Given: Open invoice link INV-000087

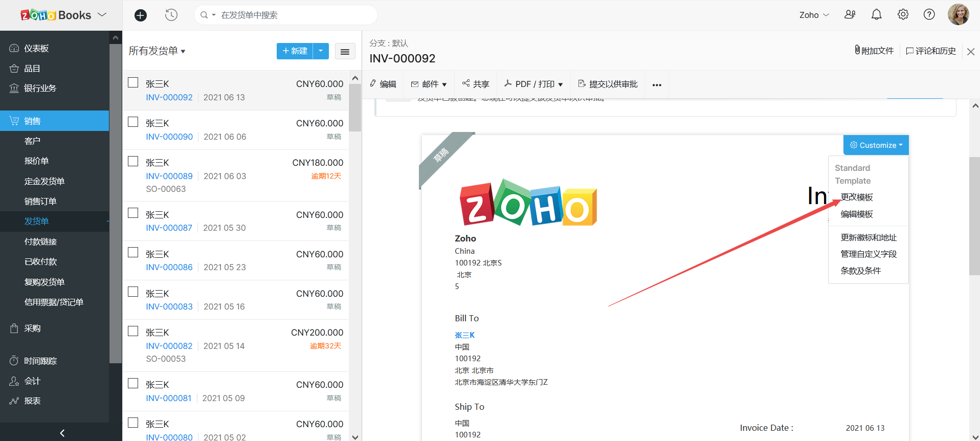Looking at the screenshot, I should (x=169, y=228).
